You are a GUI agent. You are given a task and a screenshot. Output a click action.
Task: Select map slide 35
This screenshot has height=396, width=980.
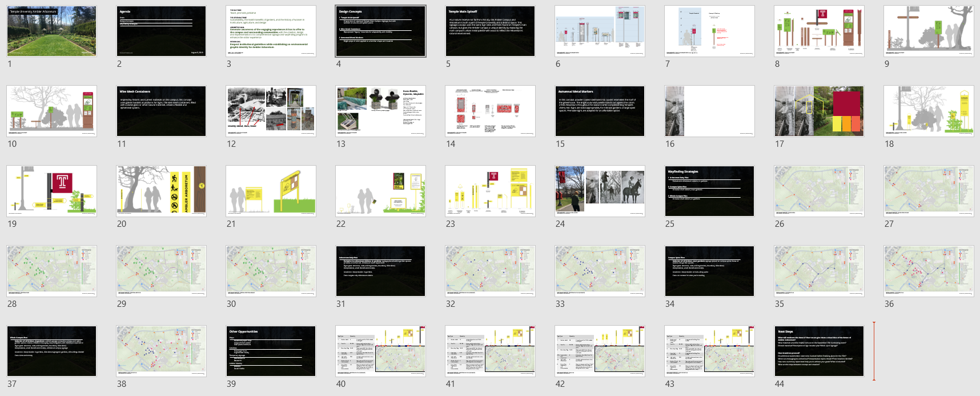click(820, 271)
